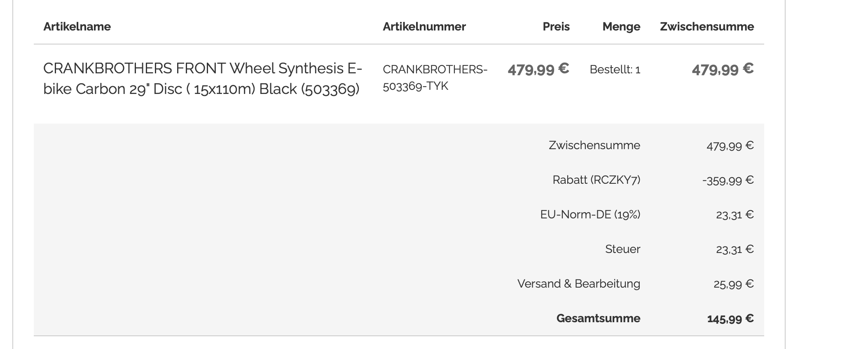The width and height of the screenshot is (868, 349).
Task: Click the shipping cost 25,99 €
Action: (733, 284)
